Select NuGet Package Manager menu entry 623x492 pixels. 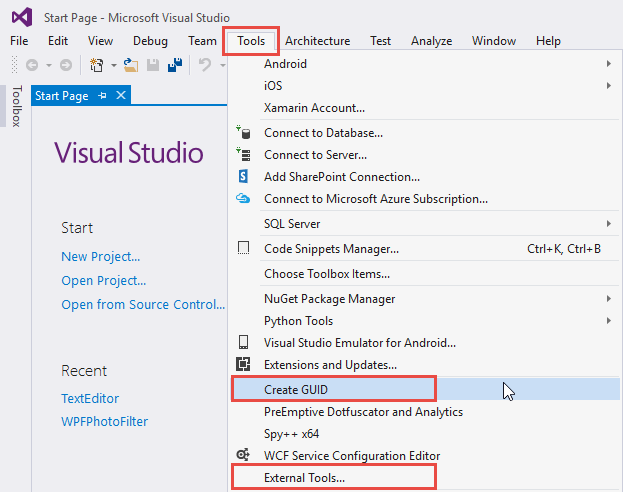tap(426, 298)
